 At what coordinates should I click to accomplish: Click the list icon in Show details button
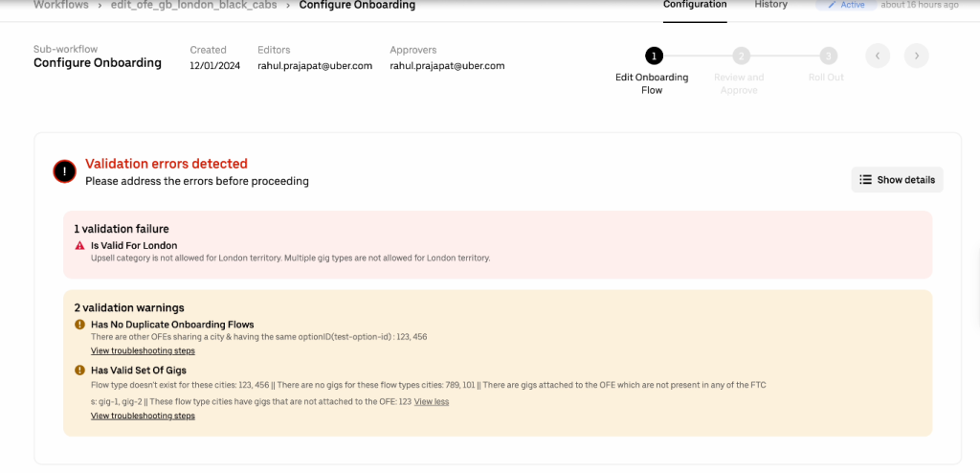pos(865,180)
